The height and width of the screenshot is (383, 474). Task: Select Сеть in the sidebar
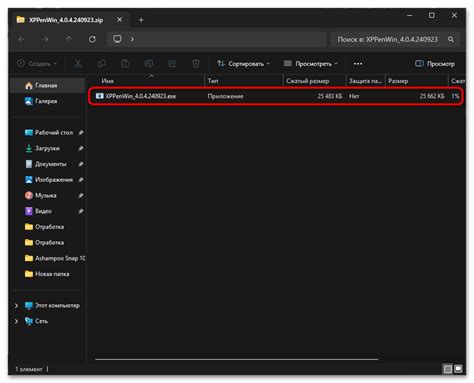click(x=37, y=321)
